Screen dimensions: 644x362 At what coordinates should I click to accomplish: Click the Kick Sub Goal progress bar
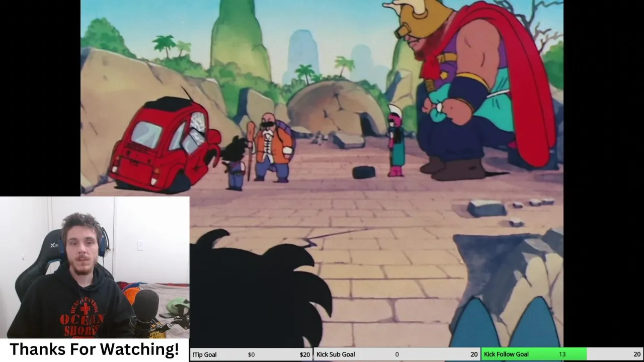[396, 354]
